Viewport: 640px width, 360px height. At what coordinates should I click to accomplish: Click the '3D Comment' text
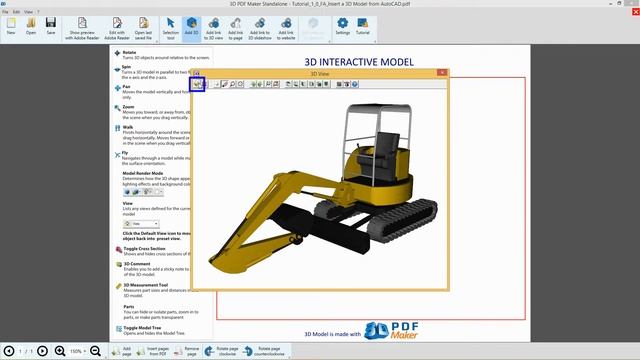pos(137,264)
